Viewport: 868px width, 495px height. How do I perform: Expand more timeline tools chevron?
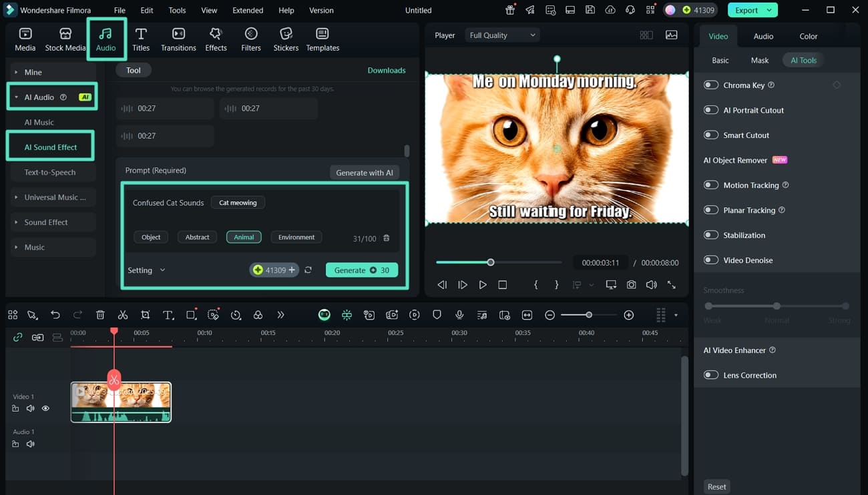[x=280, y=315]
